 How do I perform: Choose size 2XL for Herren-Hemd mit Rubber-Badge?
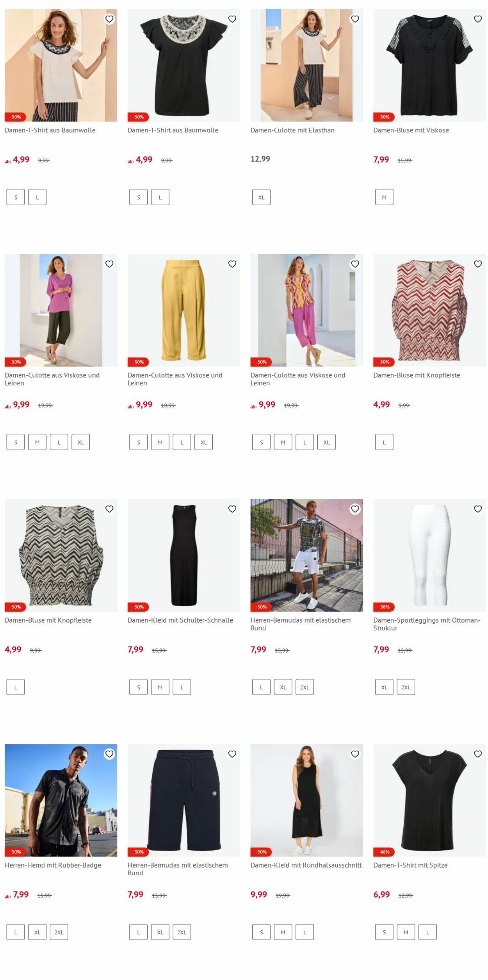[x=59, y=932]
